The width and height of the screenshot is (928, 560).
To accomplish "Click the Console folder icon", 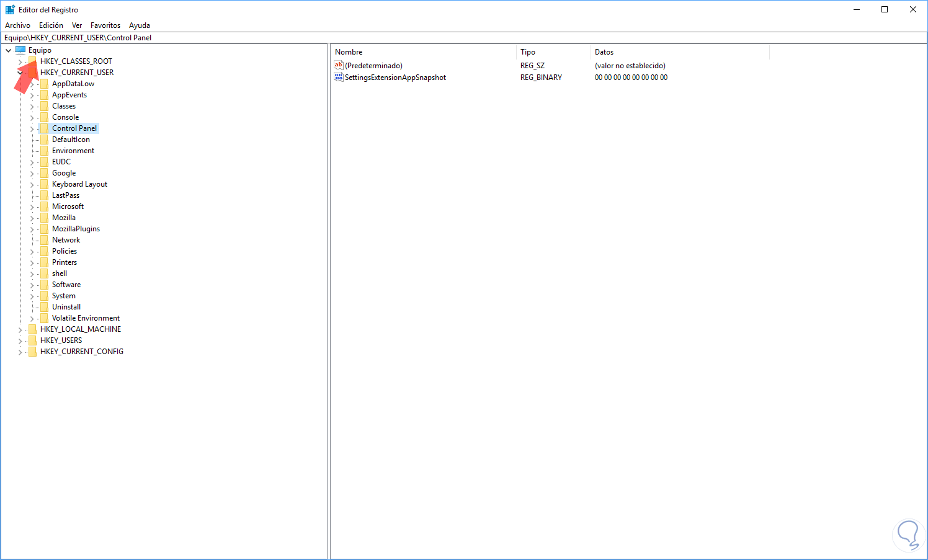I will point(44,117).
